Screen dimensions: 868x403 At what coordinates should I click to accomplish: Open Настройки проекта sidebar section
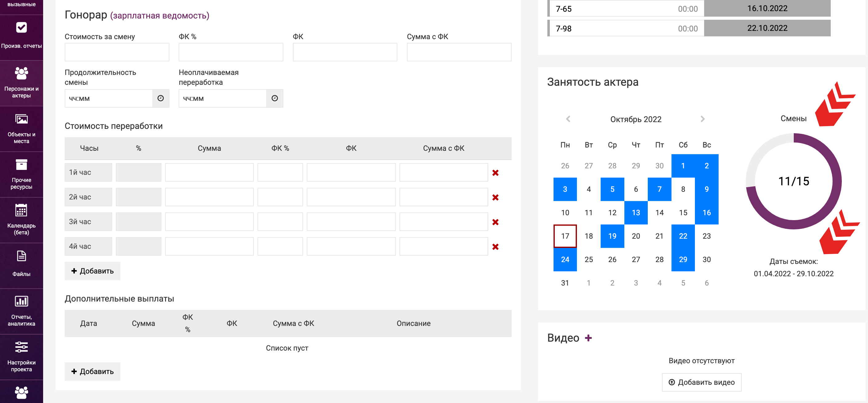[21, 357]
